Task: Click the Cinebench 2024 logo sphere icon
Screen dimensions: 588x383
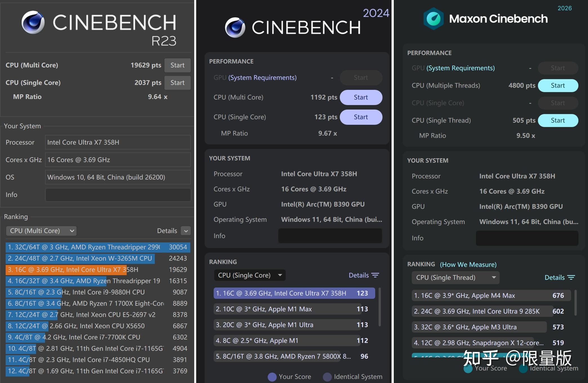Action: [235, 27]
